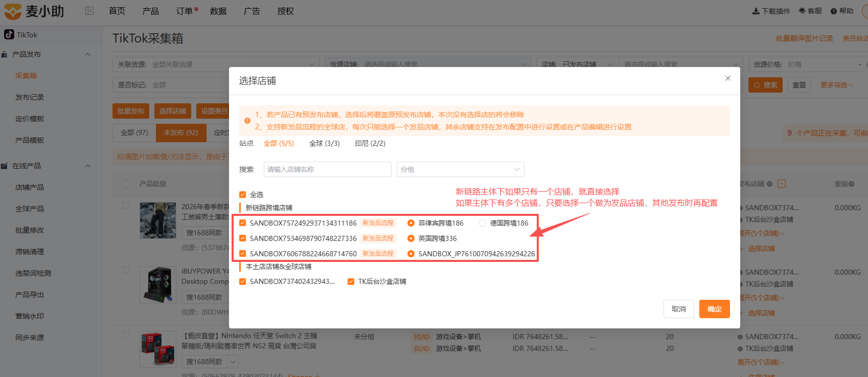Screen dimensions: 868x377
Task: Click the 下载插件 download icon
Action: (756, 11)
